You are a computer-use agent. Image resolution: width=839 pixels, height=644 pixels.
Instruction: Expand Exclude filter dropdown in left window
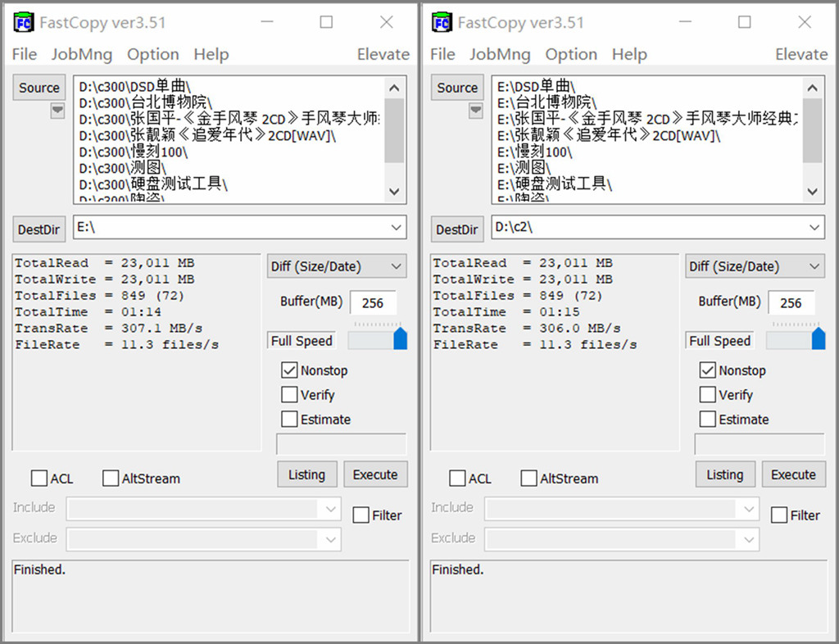tap(330, 540)
